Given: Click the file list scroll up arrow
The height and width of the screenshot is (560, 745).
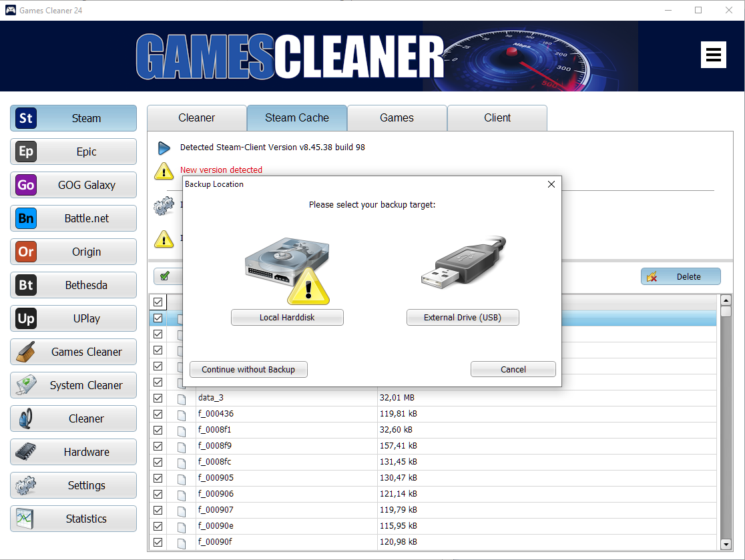Looking at the screenshot, I should (x=726, y=300).
